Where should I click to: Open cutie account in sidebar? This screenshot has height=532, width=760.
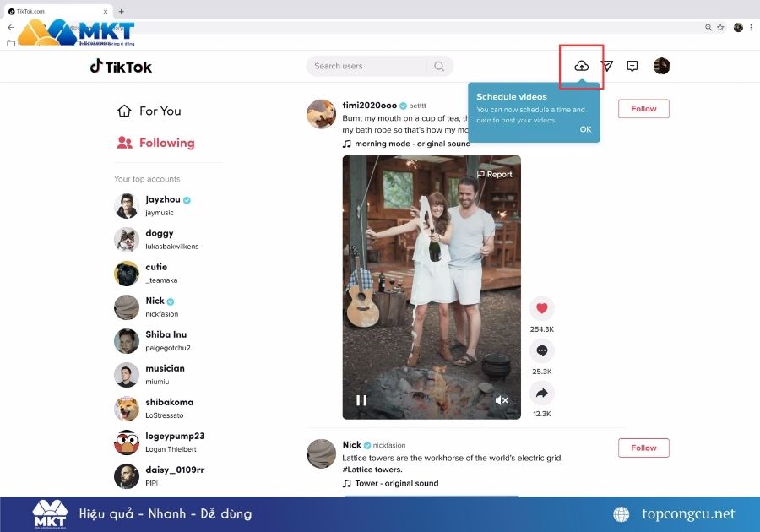[146, 274]
